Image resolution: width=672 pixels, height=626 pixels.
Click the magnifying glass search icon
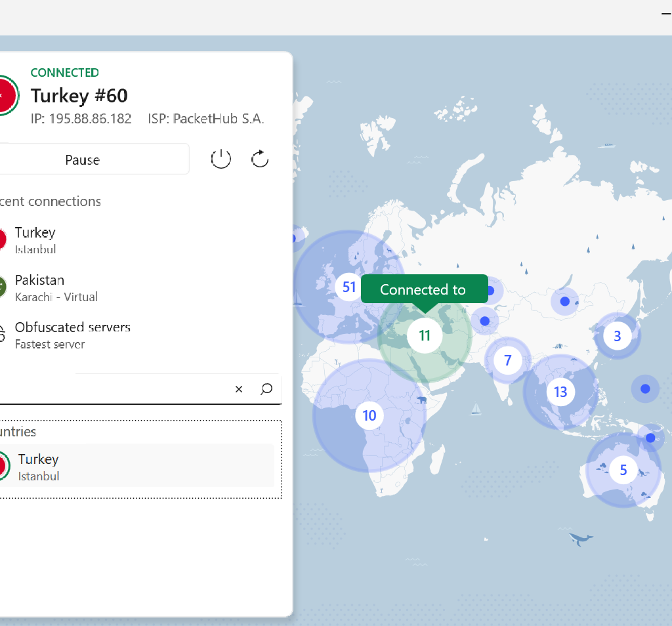tap(266, 389)
